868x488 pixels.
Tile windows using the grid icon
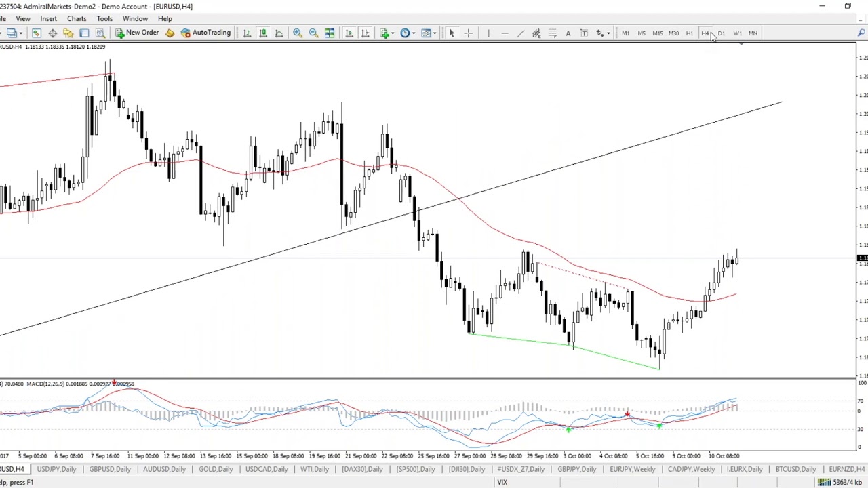point(330,33)
